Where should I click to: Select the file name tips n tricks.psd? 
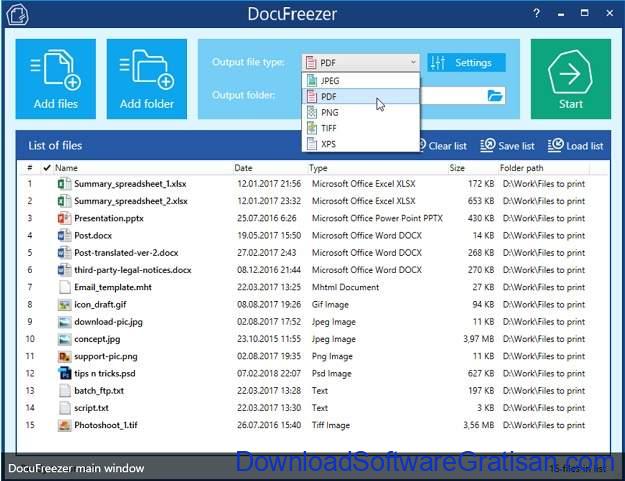coord(105,373)
